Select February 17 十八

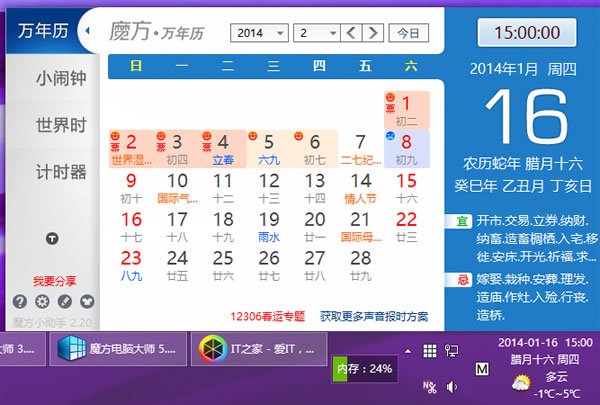pyautogui.click(x=177, y=227)
